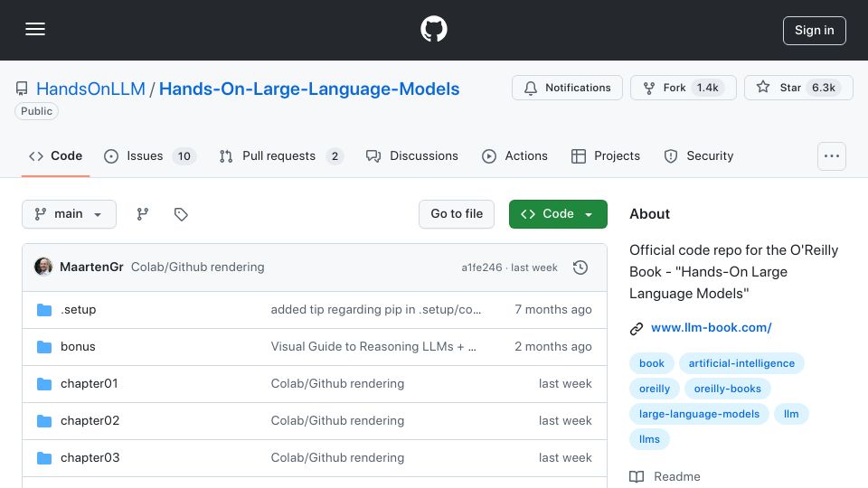
Task: Open MaartenGr's profile link
Action: tap(91, 267)
